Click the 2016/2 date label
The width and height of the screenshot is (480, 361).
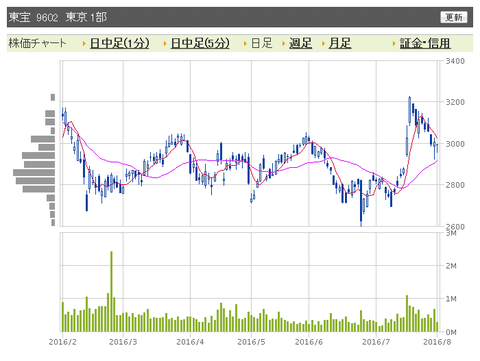point(63,342)
